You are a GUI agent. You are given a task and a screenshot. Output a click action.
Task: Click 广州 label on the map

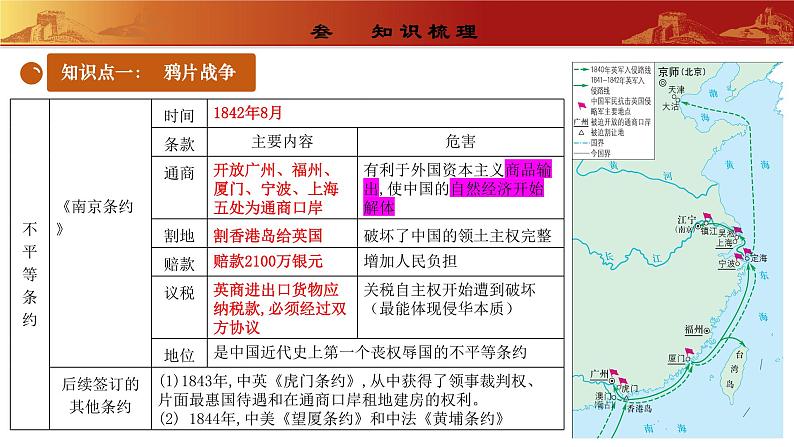599,374
